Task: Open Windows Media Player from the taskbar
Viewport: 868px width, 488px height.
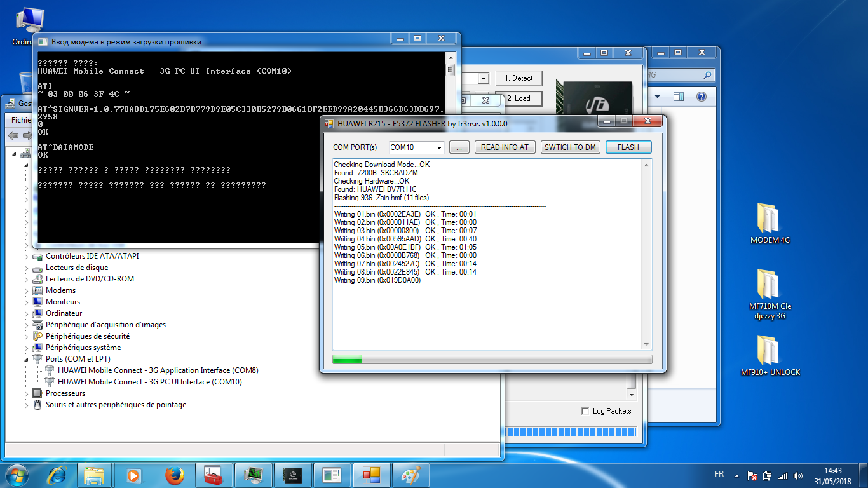Action: pos(133,475)
